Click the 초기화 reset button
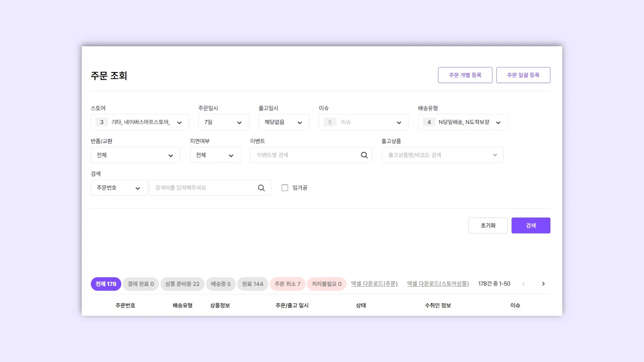 tap(488, 226)
